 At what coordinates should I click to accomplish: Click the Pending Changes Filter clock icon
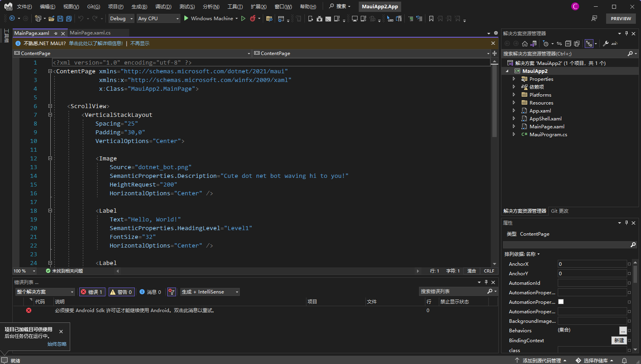(546, 44)
